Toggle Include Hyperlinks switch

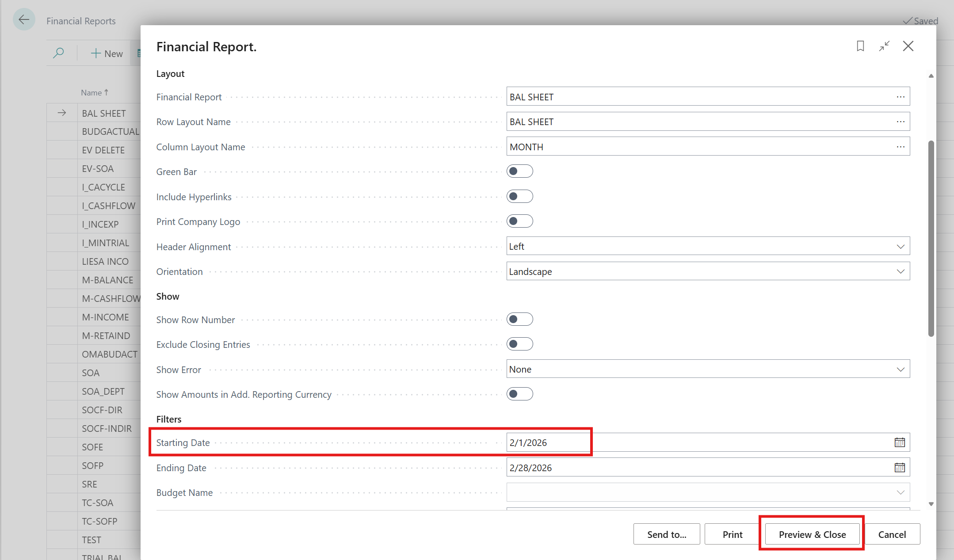coord(519,196)
